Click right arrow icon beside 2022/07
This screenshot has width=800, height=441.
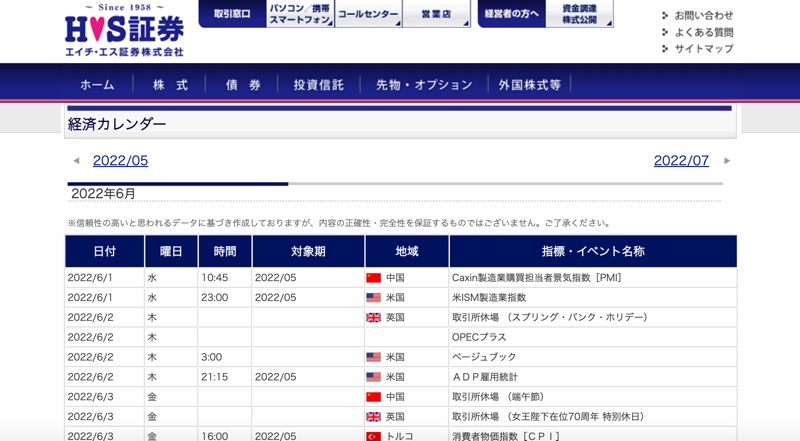(727, 161)
